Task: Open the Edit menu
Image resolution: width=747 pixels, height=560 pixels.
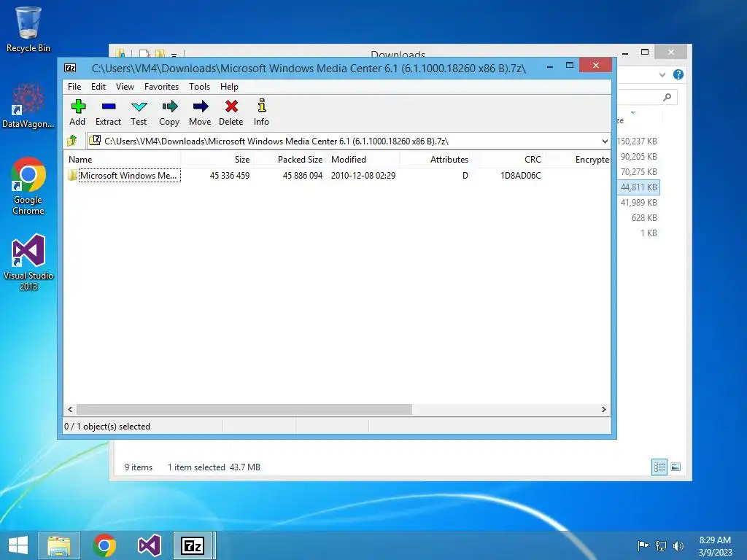Action: coord(98,87)
